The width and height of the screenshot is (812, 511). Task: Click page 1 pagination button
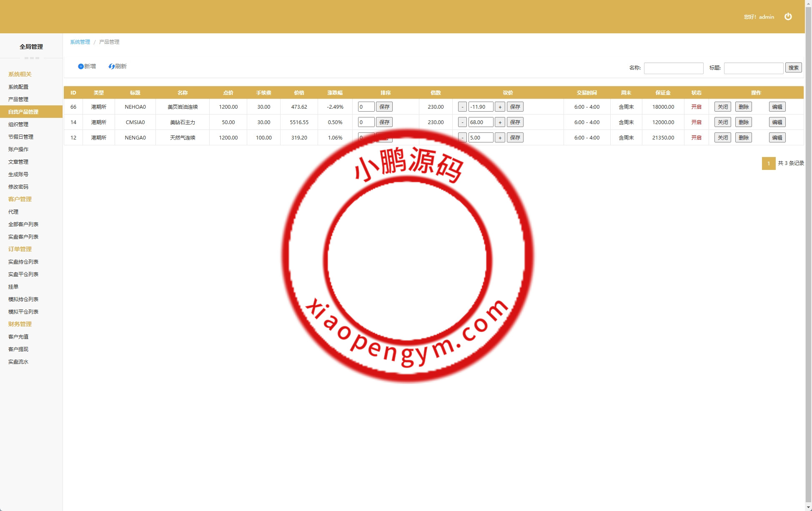(768, 163)
